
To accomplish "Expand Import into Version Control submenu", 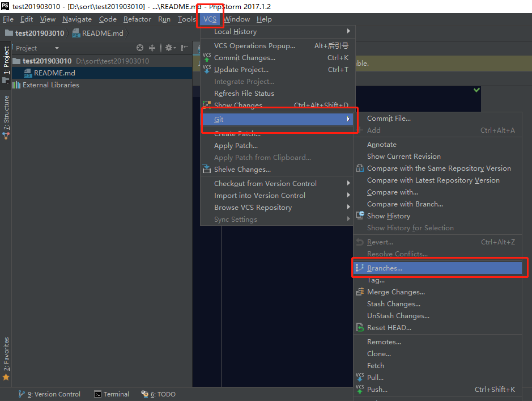I will (348, 195).
